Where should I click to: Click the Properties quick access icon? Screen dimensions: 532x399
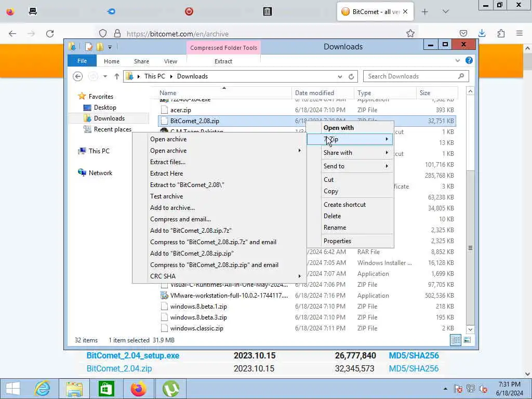click(88, 47)
